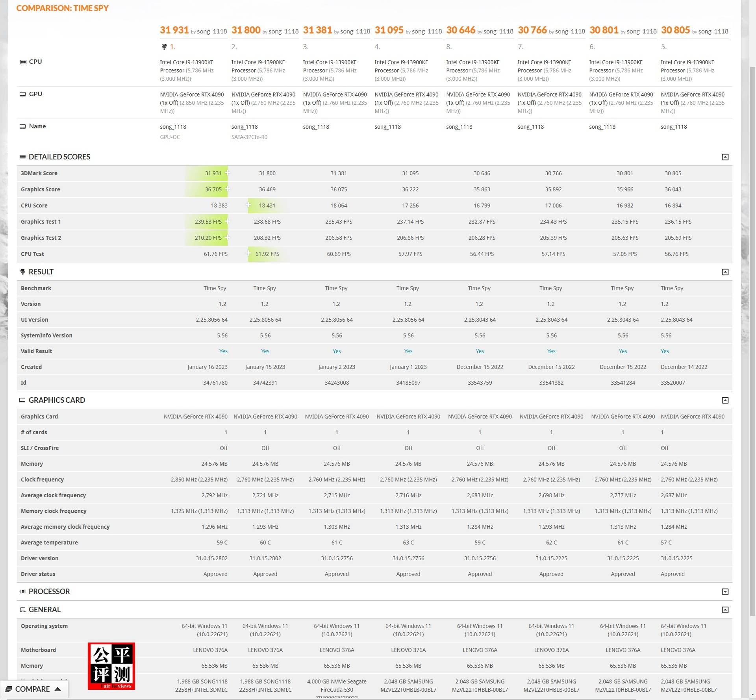This screenshot has height=700, width=756.
Task: Click the plus marker next to 36 705 Graphics Score
Action: point(228,189)
